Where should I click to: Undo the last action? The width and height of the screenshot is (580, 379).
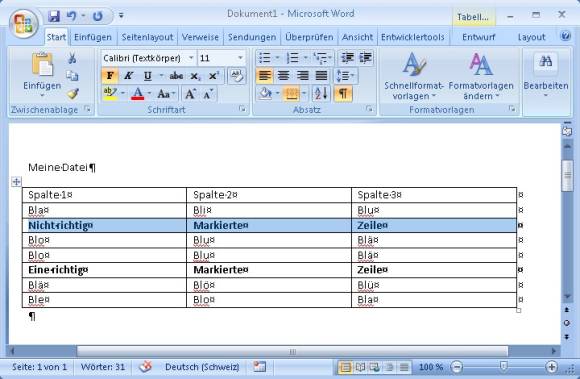(71, 16)
